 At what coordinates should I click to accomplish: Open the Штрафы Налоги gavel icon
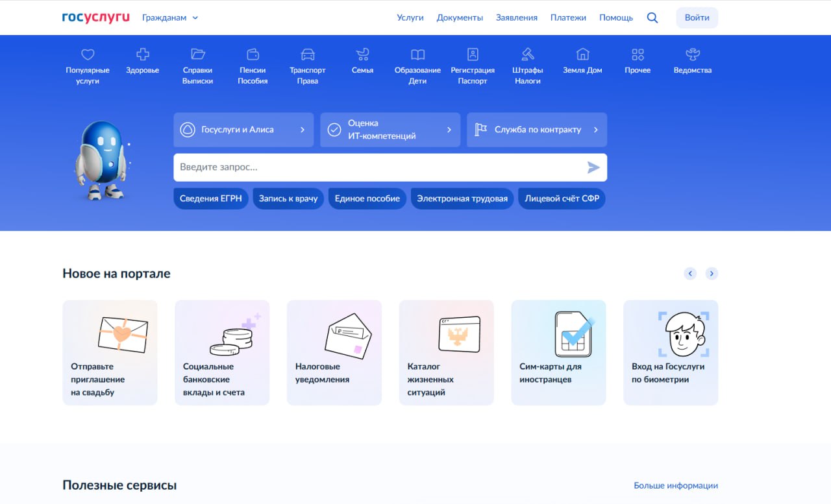pyautogui.click(x=528, y=55)
